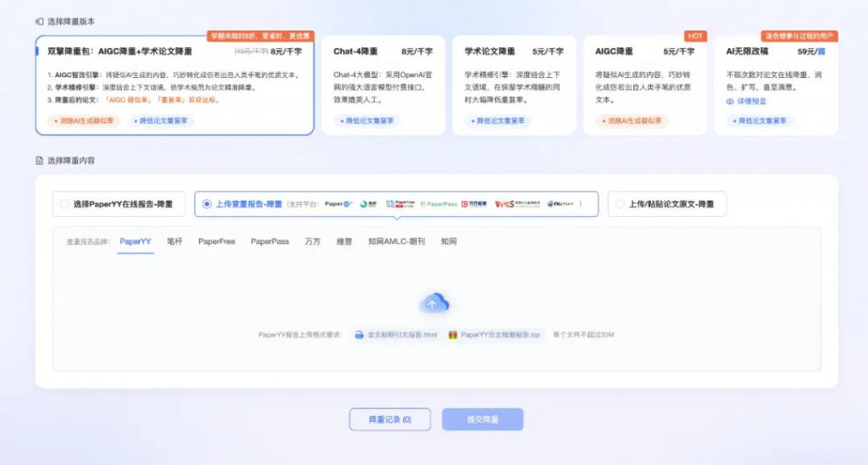Click the eye icon beside 详情预览
The image size is (868, 465).
(x=730, y=101)
